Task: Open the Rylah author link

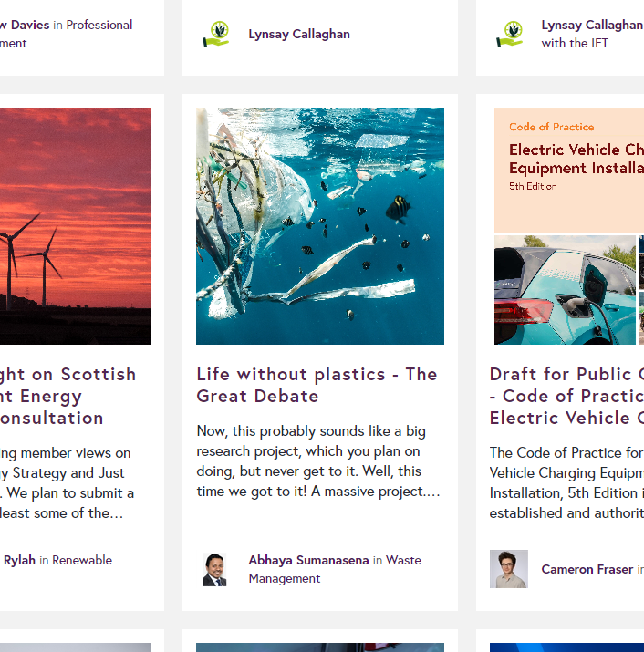Action: pyautogui.click(x=19, y=560)
